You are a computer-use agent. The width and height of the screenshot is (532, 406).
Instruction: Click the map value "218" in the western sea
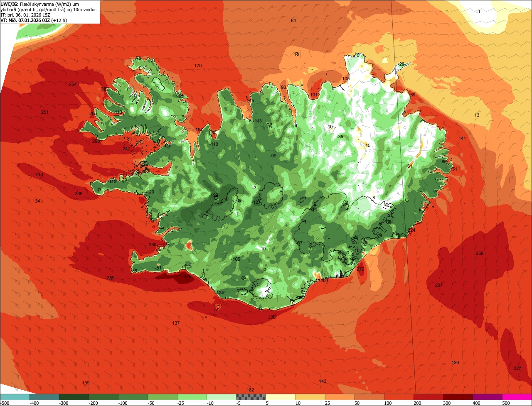(x=39, y=175)
